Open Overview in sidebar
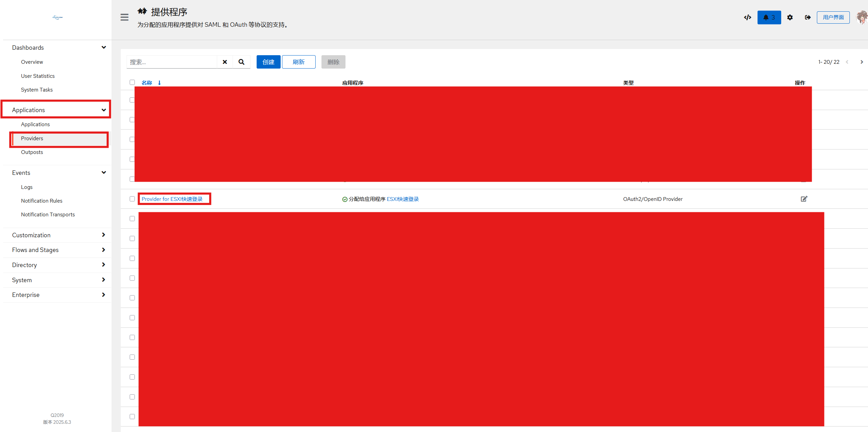Image resolution: width=868 pixels, height=432 pixels. [x=32, y=62]
